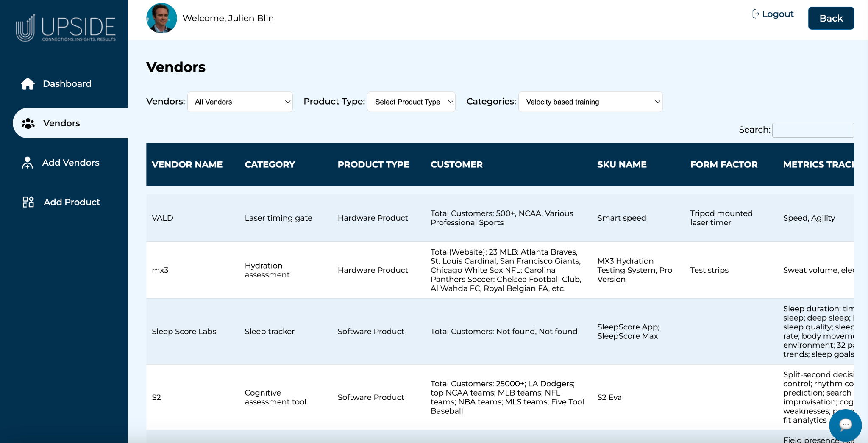Click the Not found customers cell

click(504, 332)
